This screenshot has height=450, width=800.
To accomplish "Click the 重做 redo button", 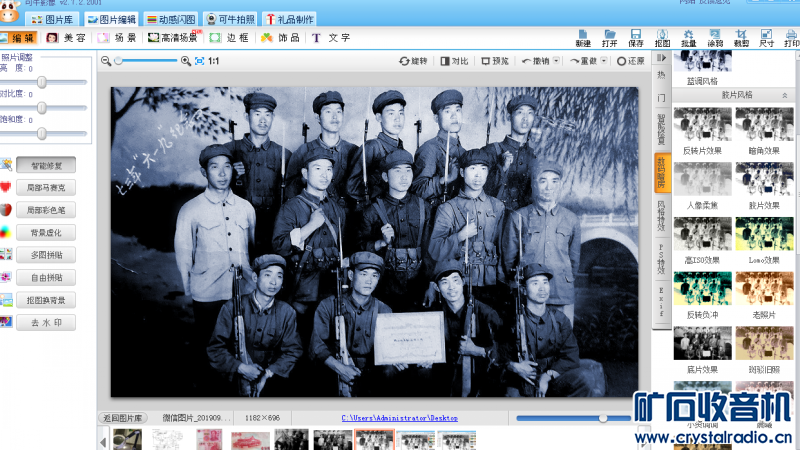I will point(583,61).
